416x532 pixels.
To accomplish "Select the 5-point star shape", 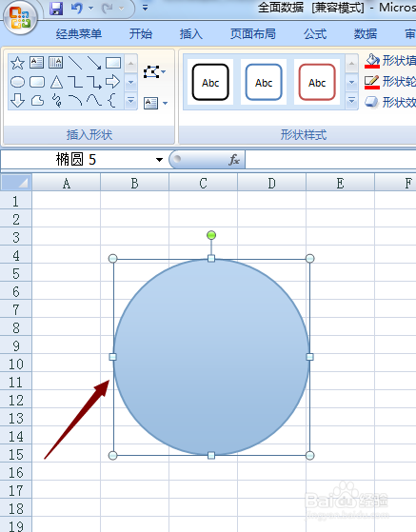I will click(17, 63).
